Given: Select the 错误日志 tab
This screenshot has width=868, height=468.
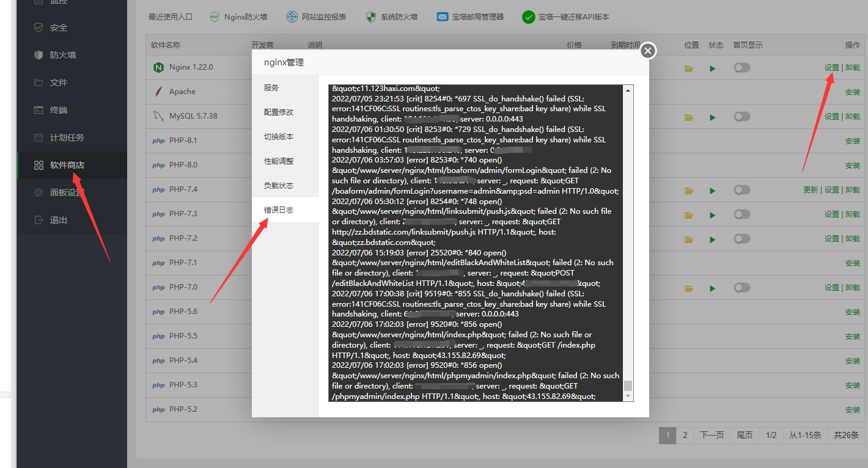Looking at the screenshot, I should [285, 210].
